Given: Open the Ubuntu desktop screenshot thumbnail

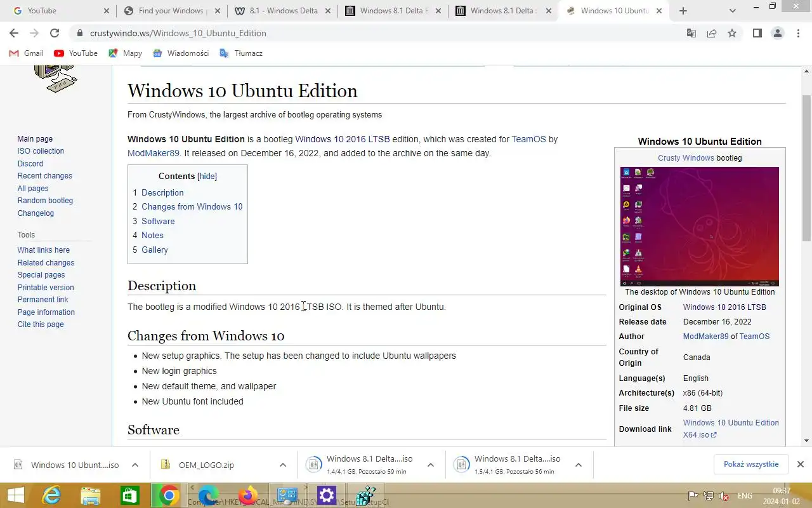Looking at the screenshot, I should [x=699, y=226].
